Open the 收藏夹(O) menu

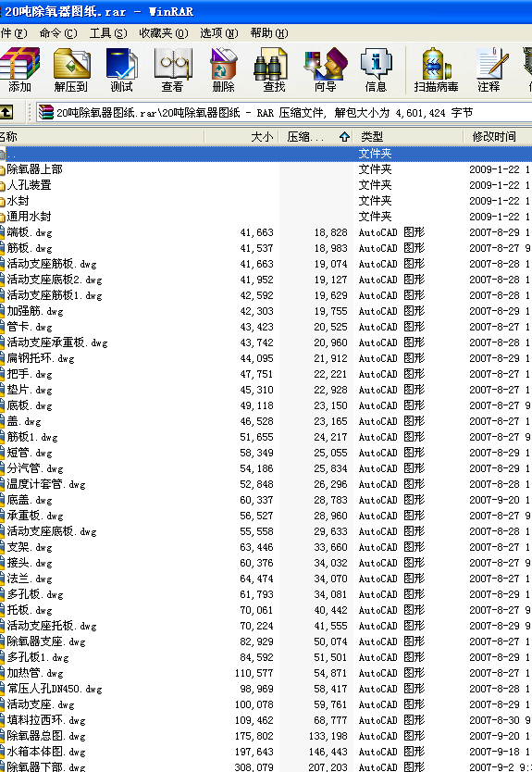point(164,33)
